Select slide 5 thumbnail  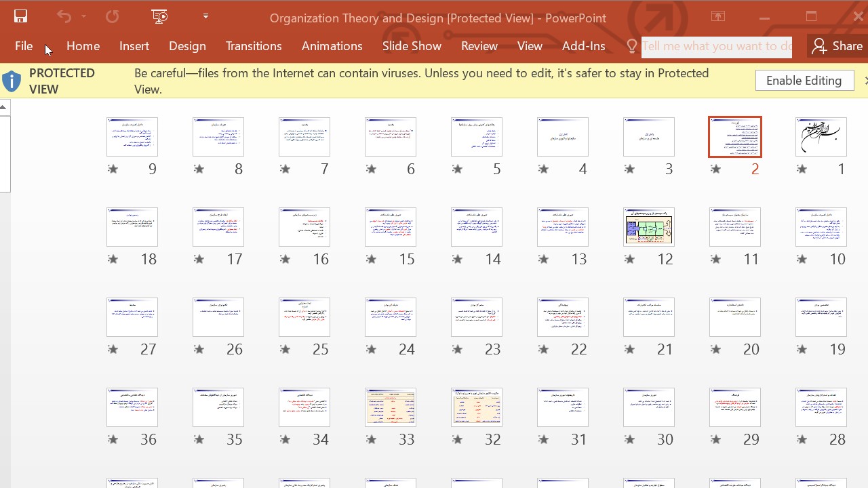(x=477, y=137)
